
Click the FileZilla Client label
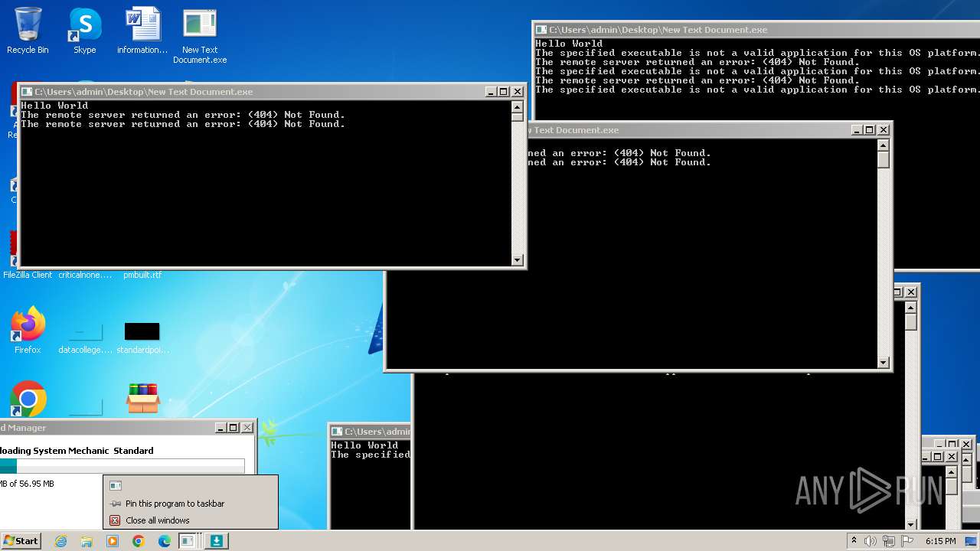pyautogui.click(x=28, y=275)
